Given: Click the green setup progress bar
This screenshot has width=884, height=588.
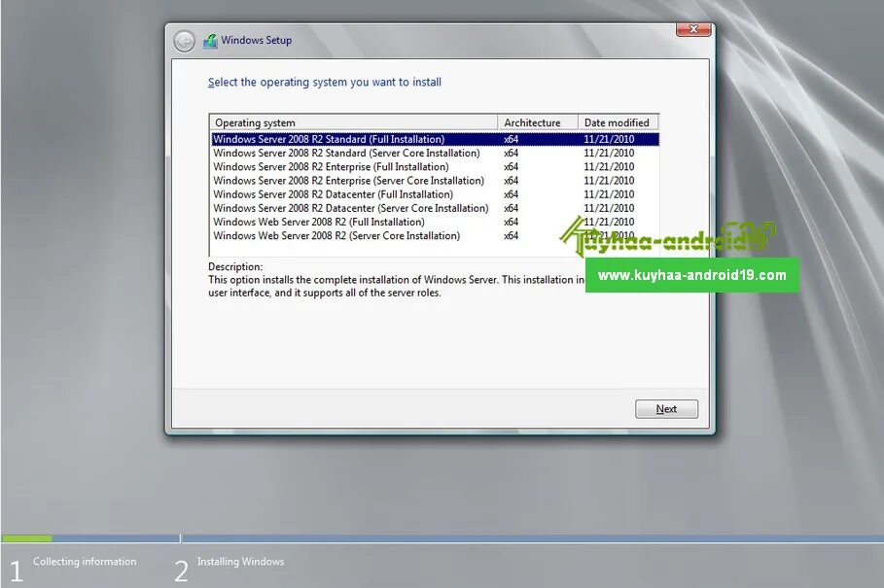Looking at the screenshot, I should coord(27,538).
